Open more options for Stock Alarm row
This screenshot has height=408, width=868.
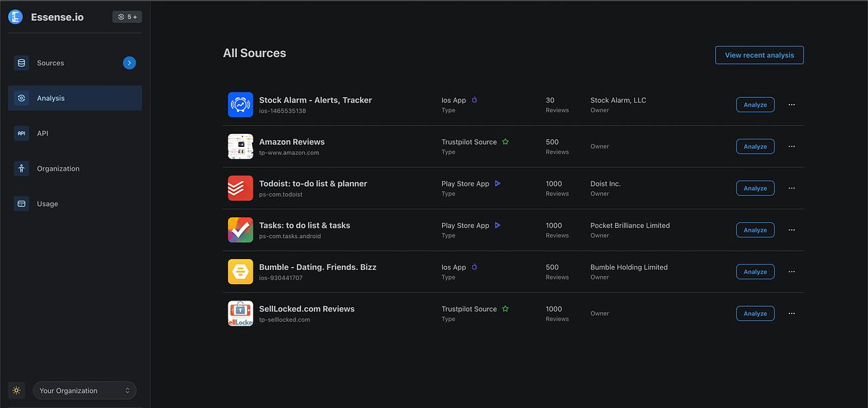click(791, 105)
